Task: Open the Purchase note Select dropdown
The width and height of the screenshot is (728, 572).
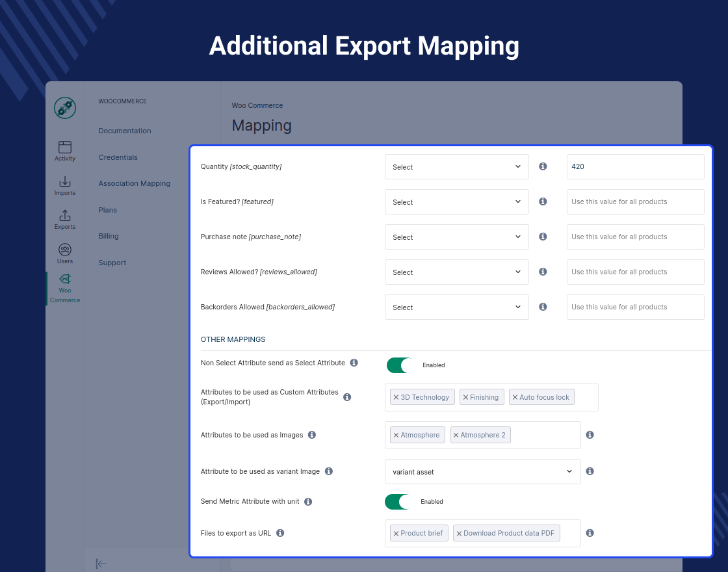Action: pyautogui.click(x=457, y=237)
